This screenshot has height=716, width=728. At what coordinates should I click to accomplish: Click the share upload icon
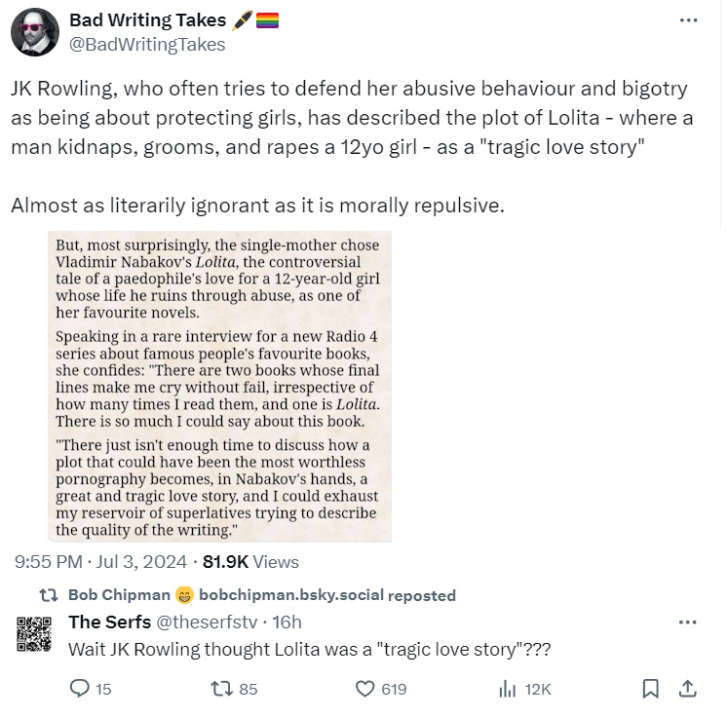(x=687, y=689)
